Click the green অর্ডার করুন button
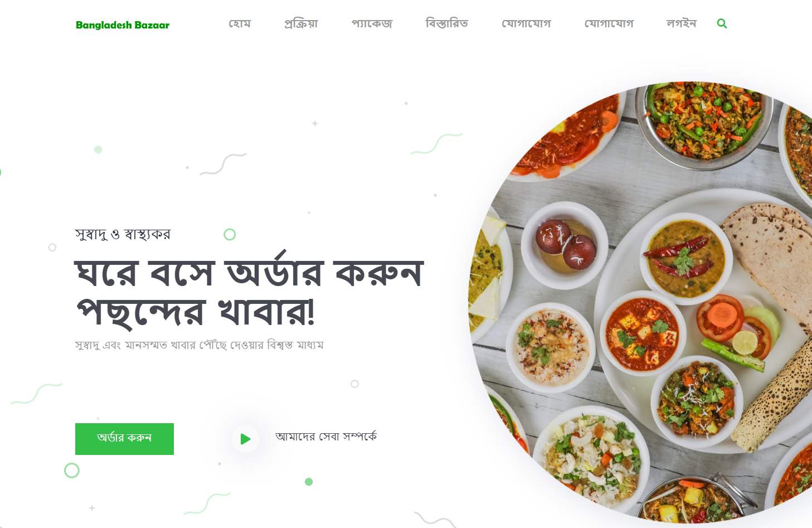 coord(124,439)
